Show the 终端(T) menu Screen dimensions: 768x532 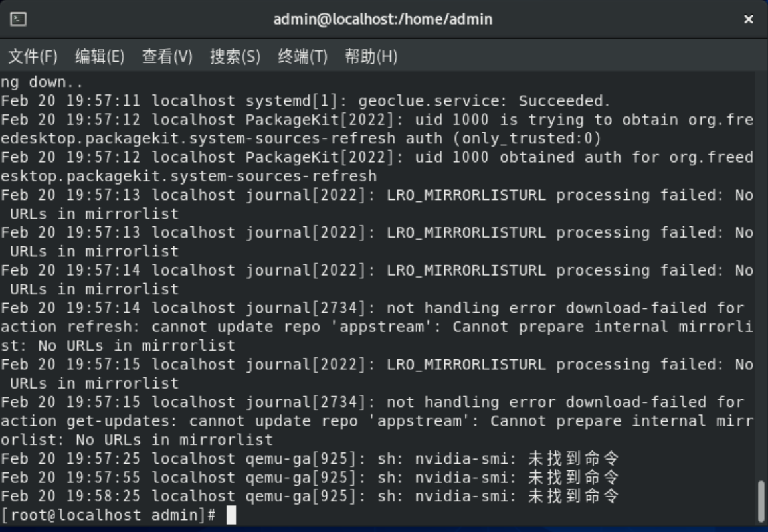[302, 57]
